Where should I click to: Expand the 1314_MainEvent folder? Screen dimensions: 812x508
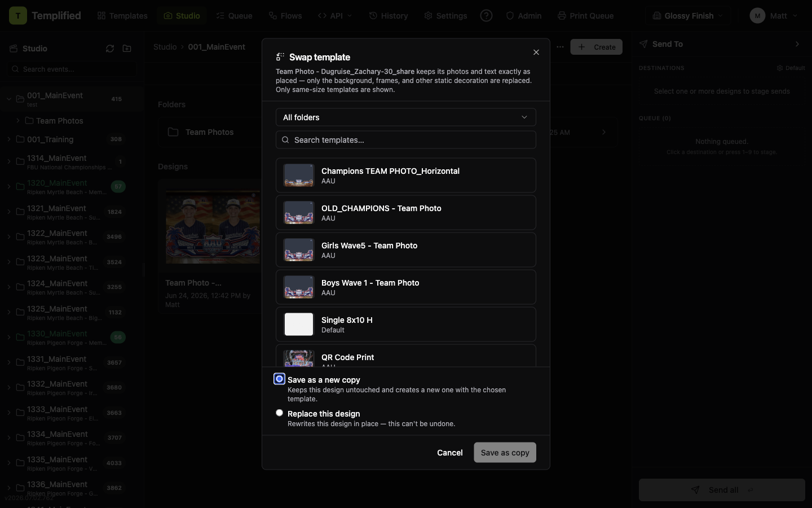pyautogui.click(x=8, y=161)
